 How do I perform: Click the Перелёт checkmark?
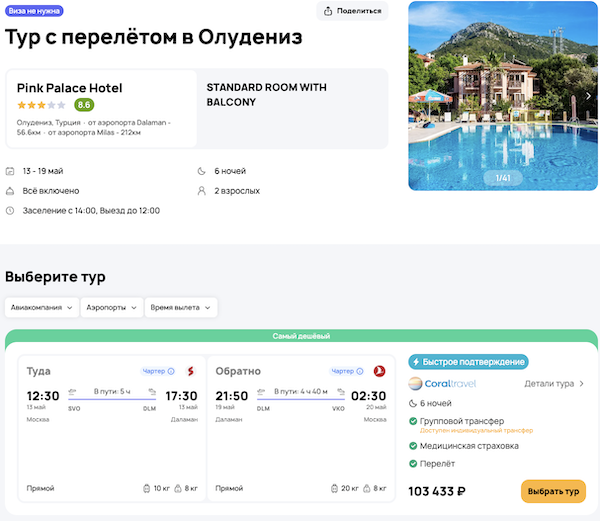[x=413, y=464]
